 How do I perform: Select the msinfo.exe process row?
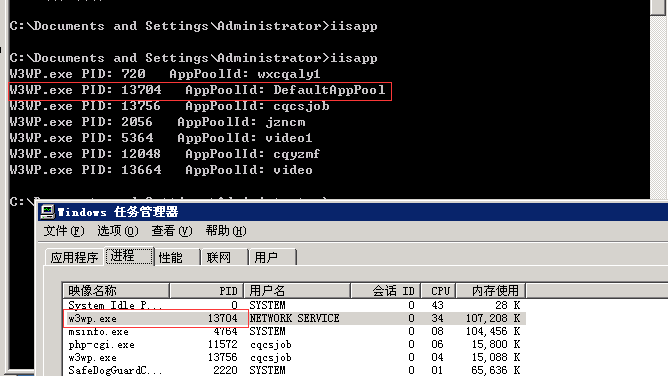(294, 331)
